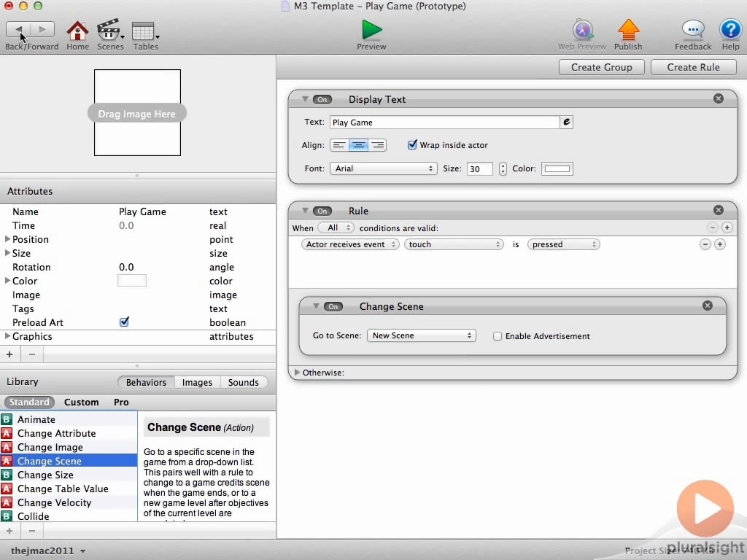
Task: Select the Change Attribute action in library
Action: click(69, 433)
